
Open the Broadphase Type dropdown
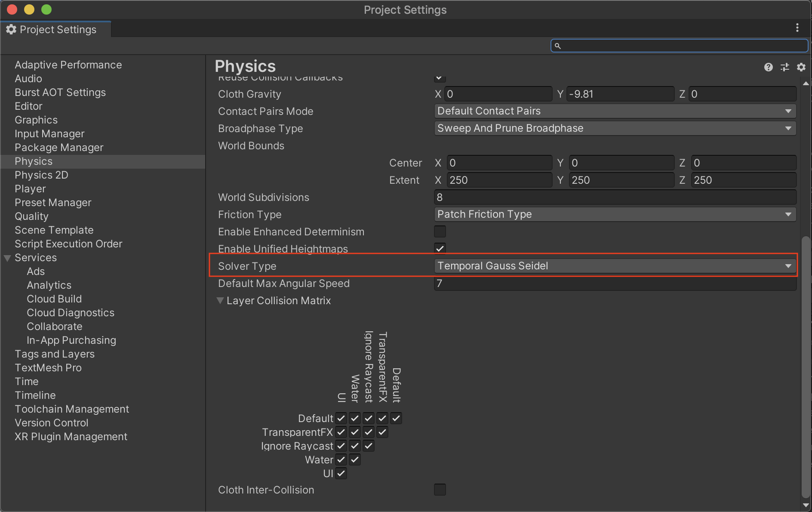click(615, 128)
